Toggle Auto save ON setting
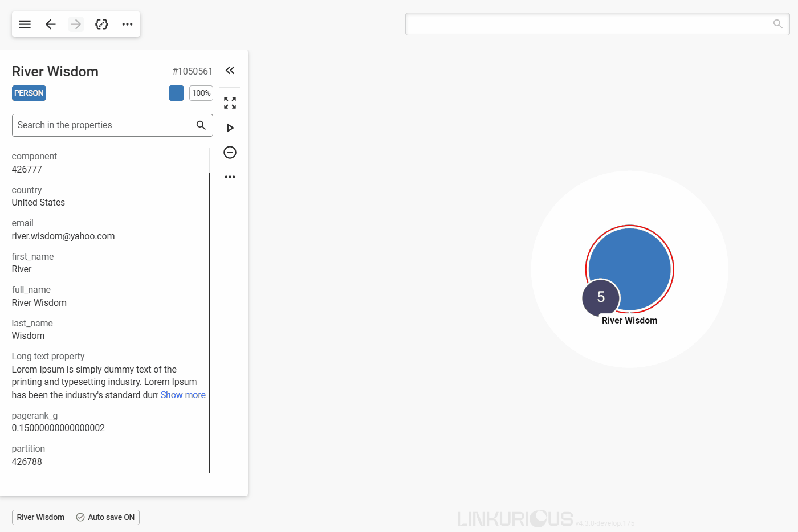The height and width of the screenshot is (532, 798). (x=105, y=517)
